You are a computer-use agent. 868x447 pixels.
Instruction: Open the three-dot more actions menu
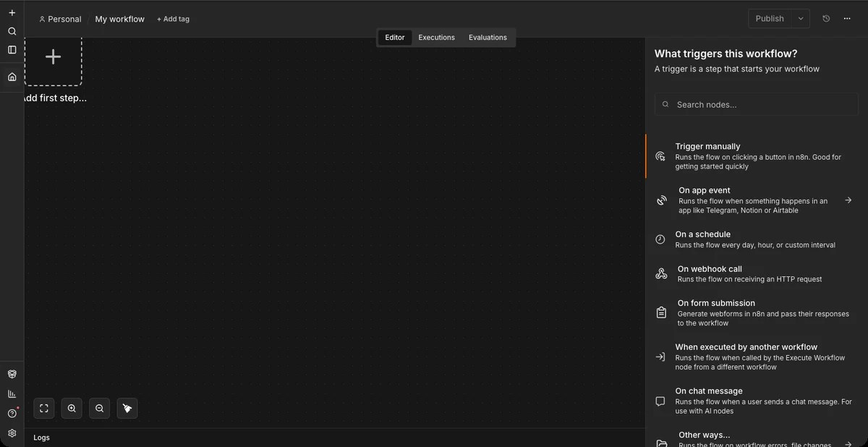[847, 19]
